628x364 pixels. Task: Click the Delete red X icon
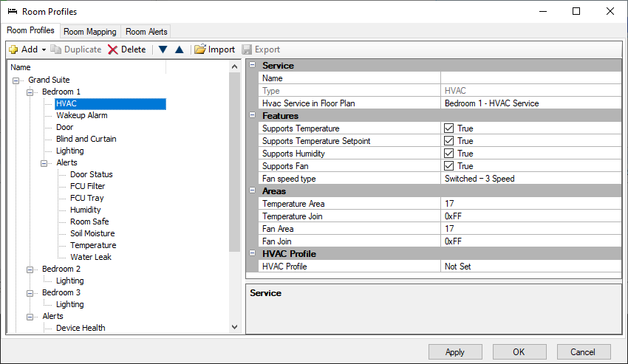point(113,49)
